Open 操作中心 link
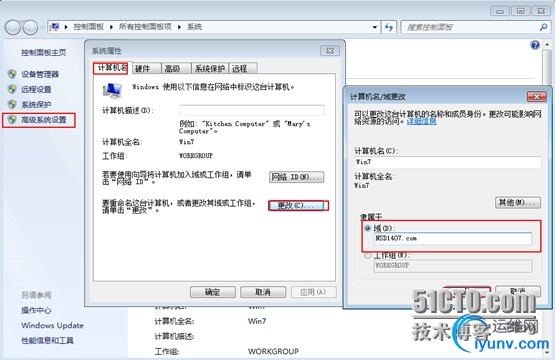555x360 pixels. tap(36, 310)
